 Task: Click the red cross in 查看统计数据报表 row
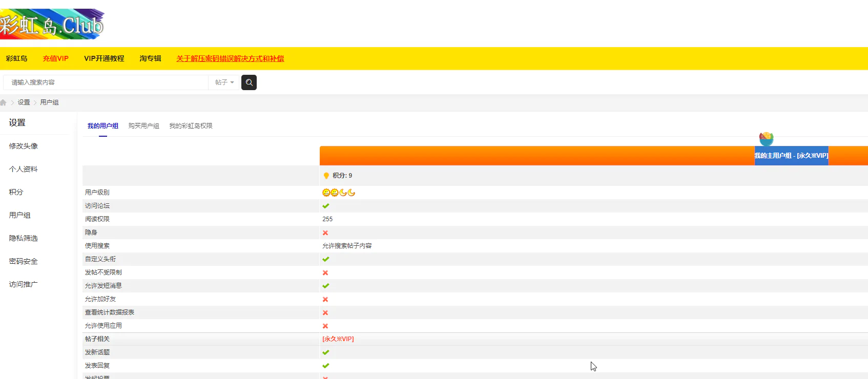tap(325, 312)
